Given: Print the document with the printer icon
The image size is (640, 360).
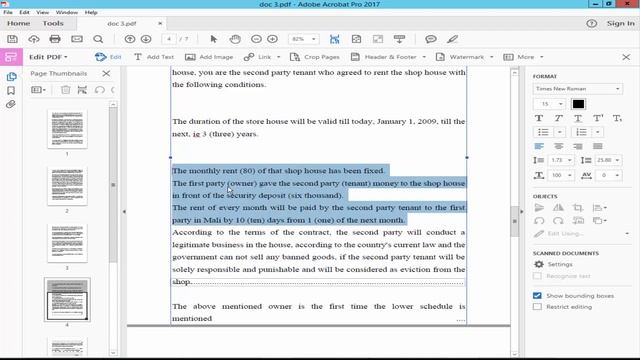Looking at the screenshot, I should point(55,39).
